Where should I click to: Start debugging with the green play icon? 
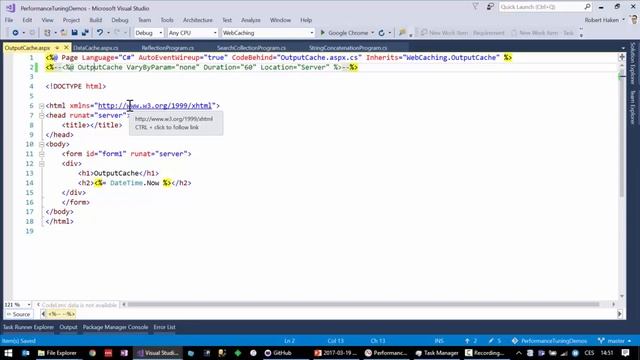tap(322, 33)
